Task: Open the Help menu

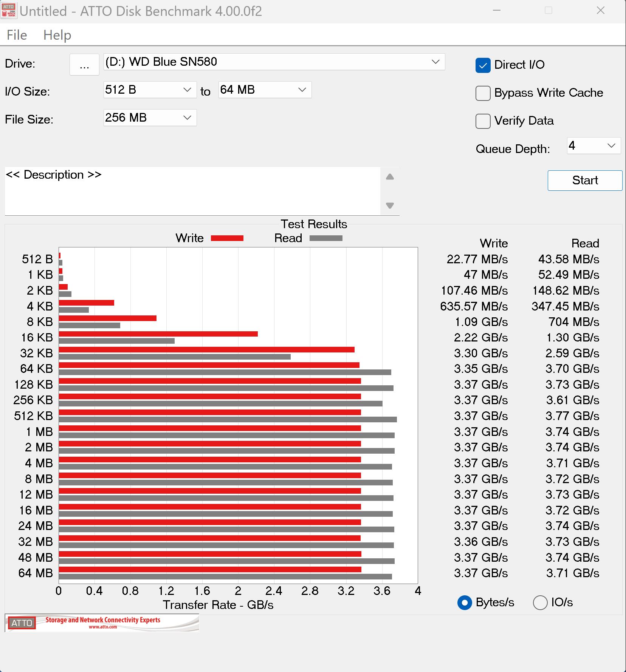Action: [57, 35]
